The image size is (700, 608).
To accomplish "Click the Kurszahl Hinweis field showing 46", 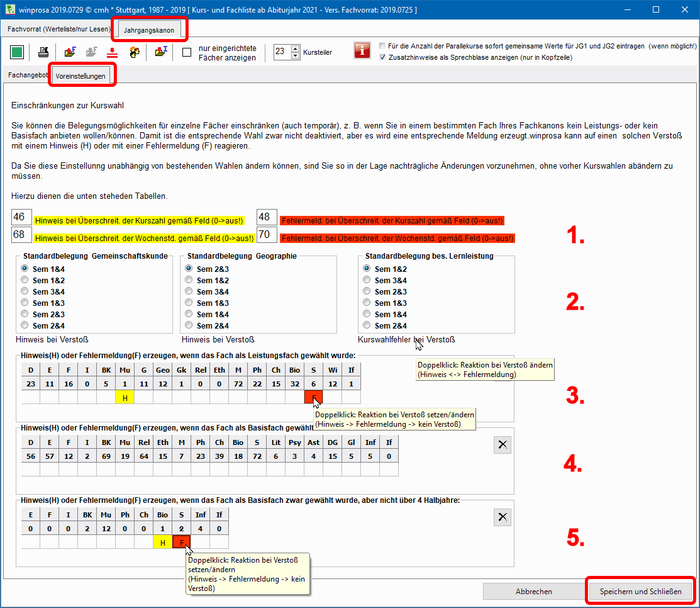I will pyautogui.click(x=21, y=217).
